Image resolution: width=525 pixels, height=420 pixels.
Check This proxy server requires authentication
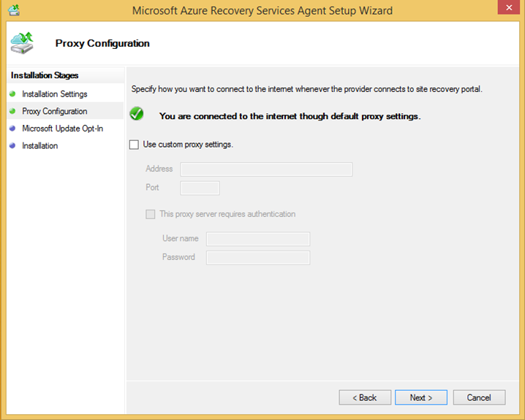coord(151,214)
